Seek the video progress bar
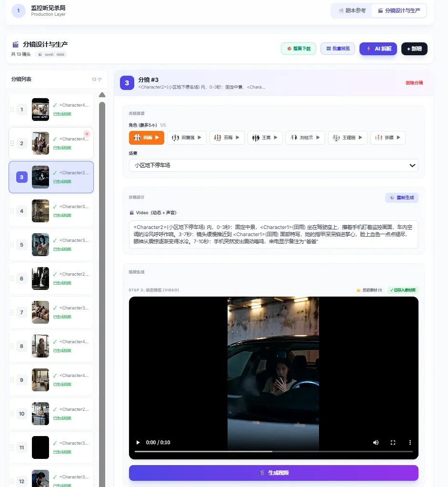 pyautogui.click(x=273, y=451)
